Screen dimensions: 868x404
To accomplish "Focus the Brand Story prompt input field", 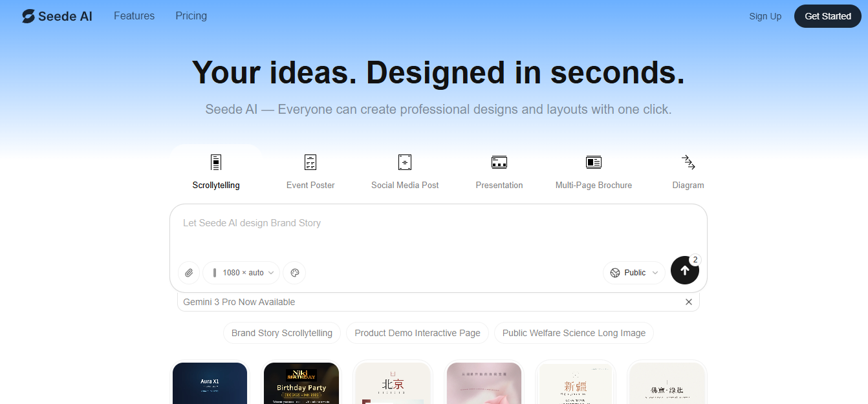I will 438,233.
